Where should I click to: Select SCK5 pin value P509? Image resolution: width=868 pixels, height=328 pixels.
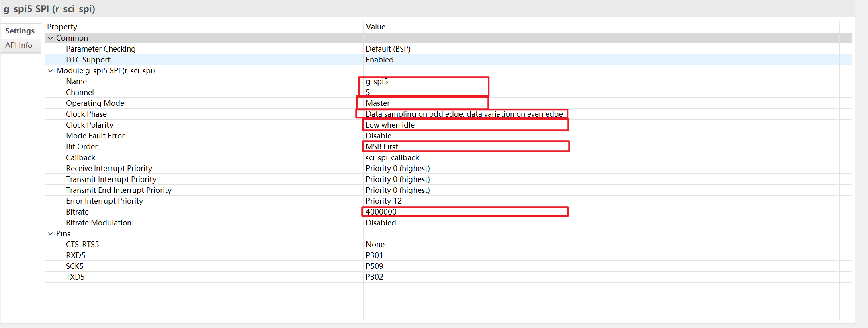tap(375, 266)
